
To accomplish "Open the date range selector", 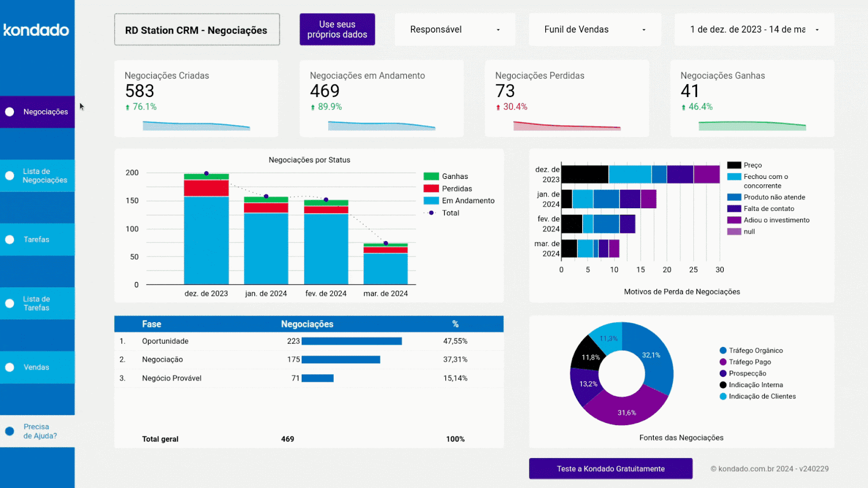I will (754, 29).
